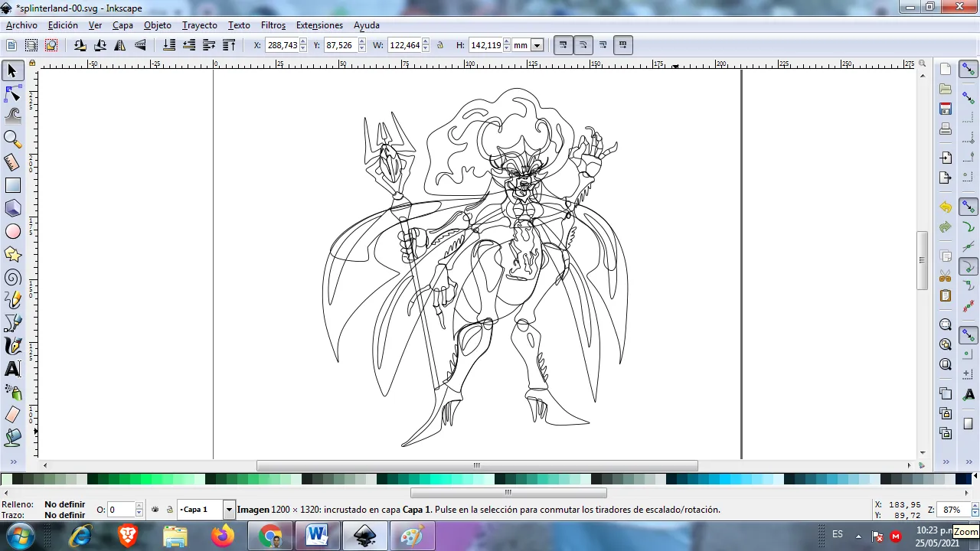The width and height of the screenshot is (980, 551).
Task: Select the 3D Box tool
Action: pyautogui.click(x=12, y=208)
